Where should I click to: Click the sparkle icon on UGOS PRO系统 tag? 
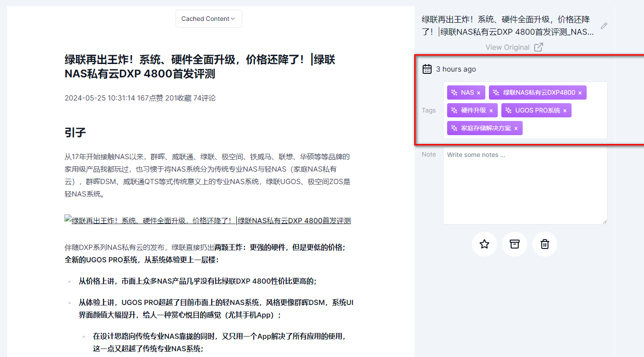coord(508,110)
